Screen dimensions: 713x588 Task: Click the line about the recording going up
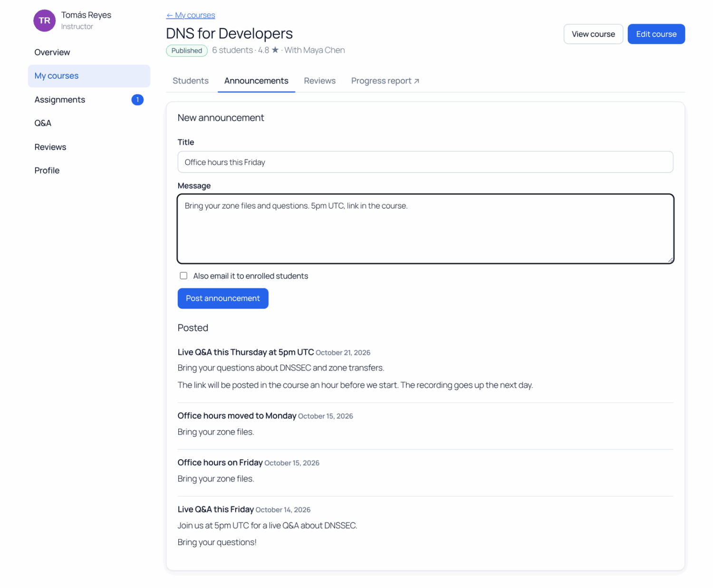(x=355, y=385)
